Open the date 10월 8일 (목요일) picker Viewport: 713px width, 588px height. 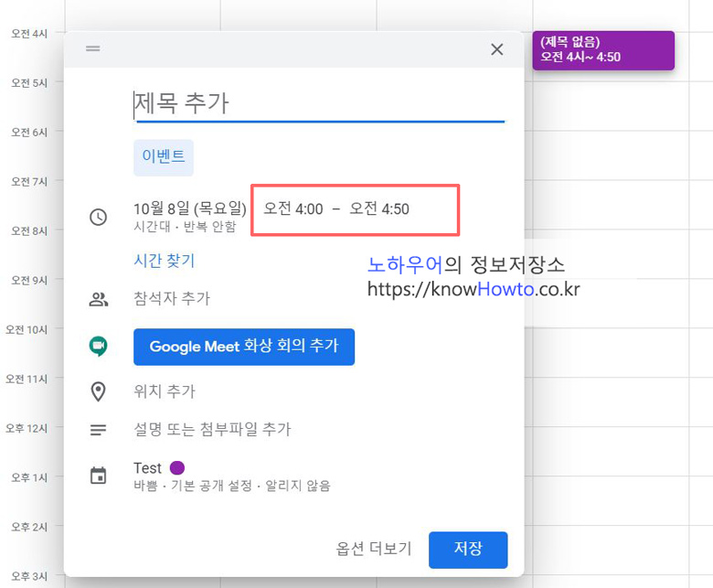tap(189, 208)
